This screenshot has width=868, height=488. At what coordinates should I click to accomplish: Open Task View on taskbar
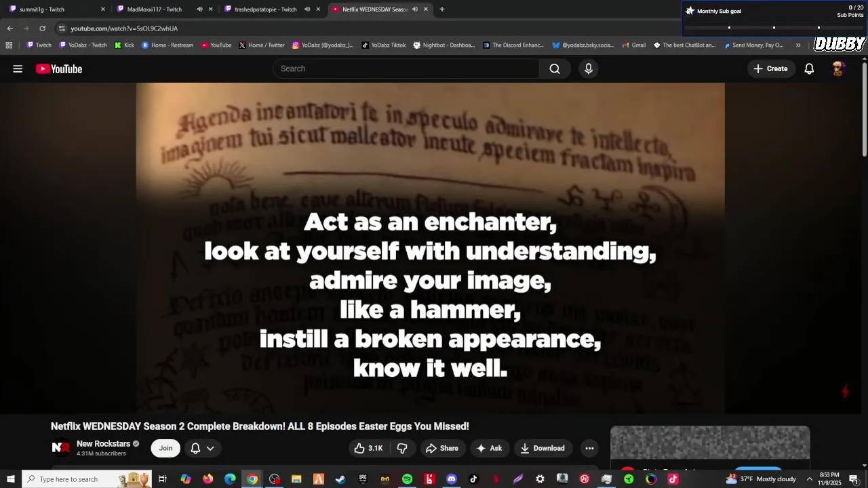click(163, 479)
